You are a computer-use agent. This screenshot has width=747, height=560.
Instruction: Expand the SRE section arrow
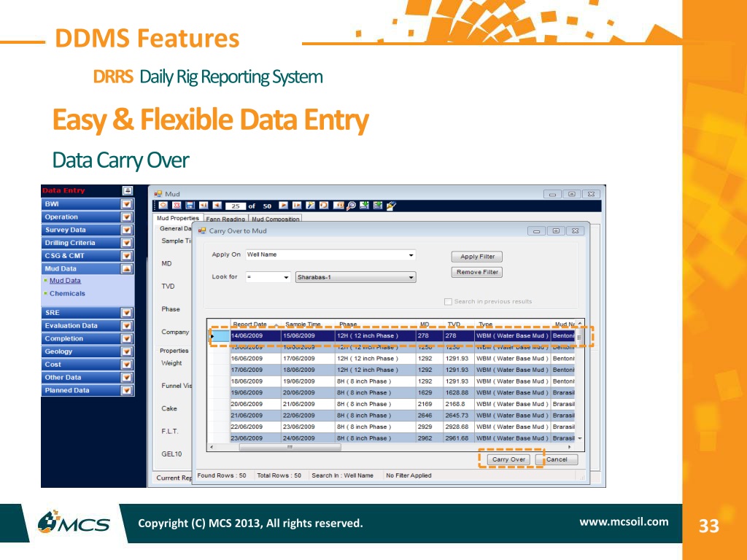[x=126, y=313]
